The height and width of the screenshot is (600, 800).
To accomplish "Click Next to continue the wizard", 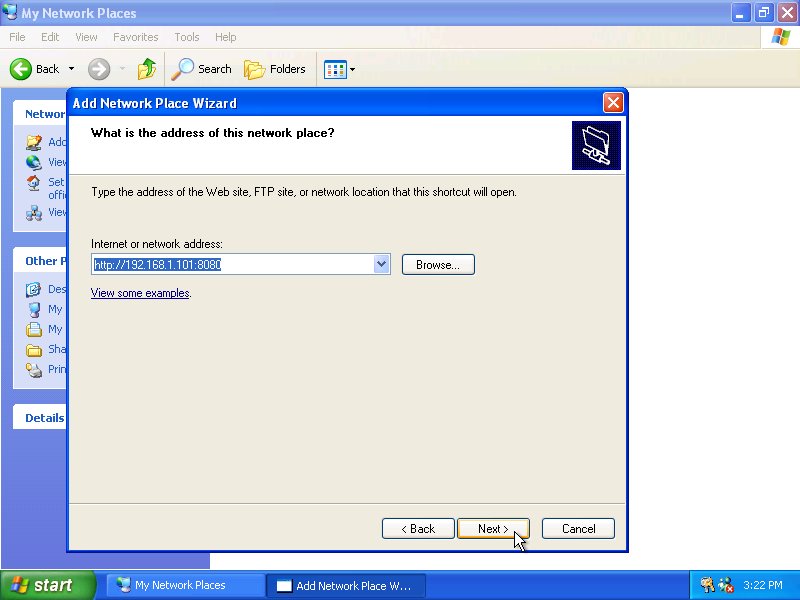I will 493,529.
